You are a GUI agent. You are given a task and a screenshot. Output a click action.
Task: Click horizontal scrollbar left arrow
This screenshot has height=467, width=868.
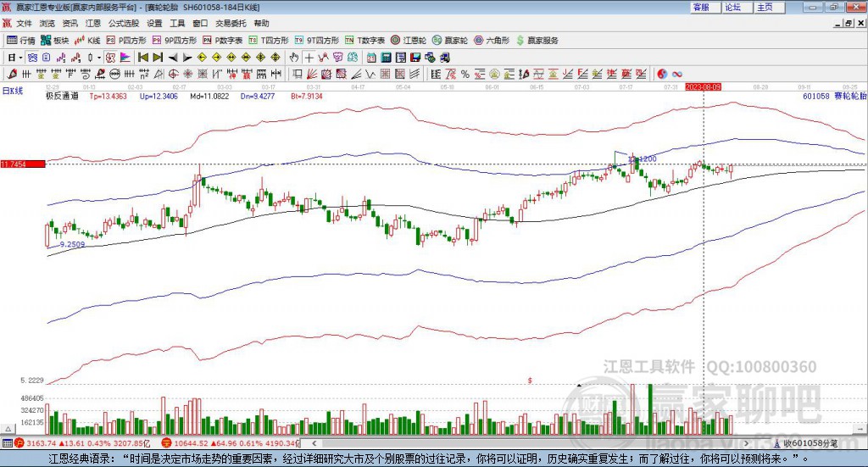pos(314,443)
